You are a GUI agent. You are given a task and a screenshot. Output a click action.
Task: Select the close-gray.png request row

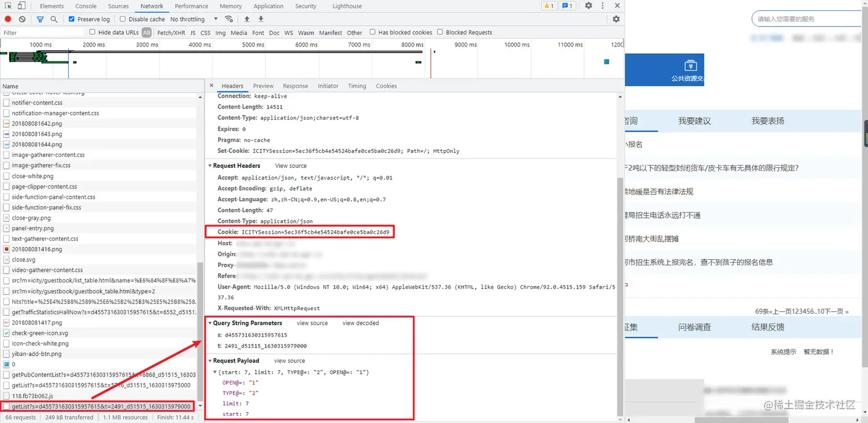click(x=98, y=218)
